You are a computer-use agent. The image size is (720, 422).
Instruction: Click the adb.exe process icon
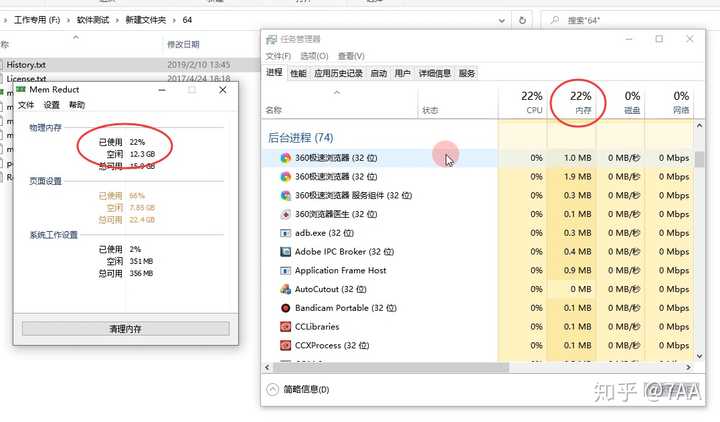point(286,233)
